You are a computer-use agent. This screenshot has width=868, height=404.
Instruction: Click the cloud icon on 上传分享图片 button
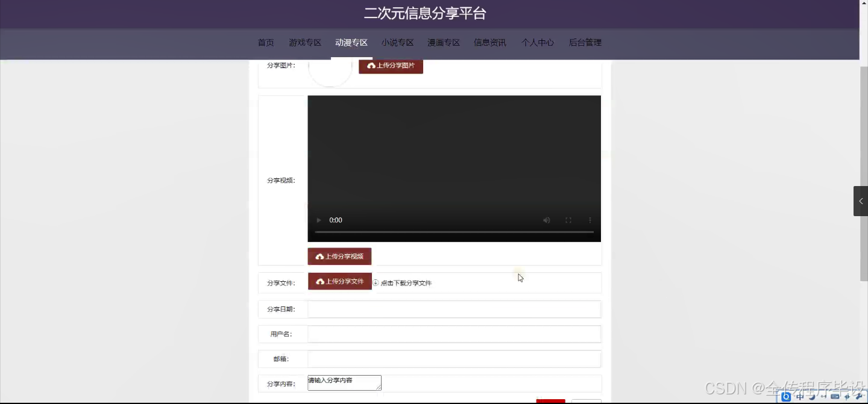(371, 66)
